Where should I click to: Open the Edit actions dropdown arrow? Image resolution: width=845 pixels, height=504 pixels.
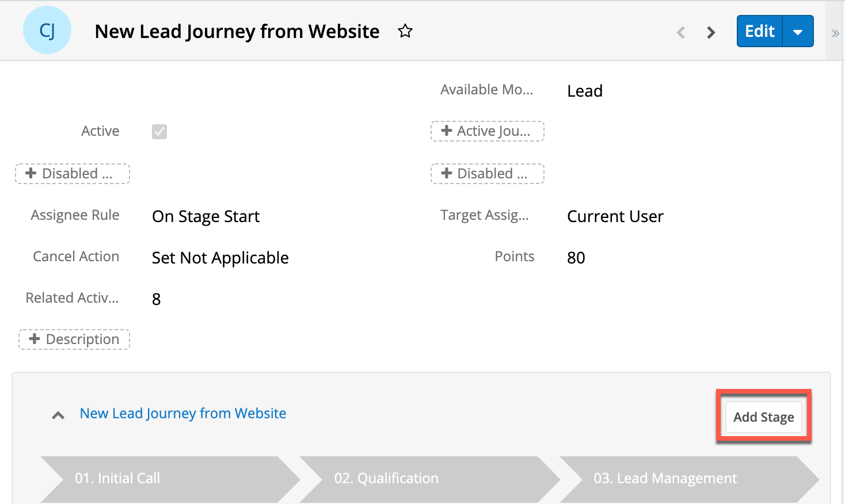pos(798,32)
